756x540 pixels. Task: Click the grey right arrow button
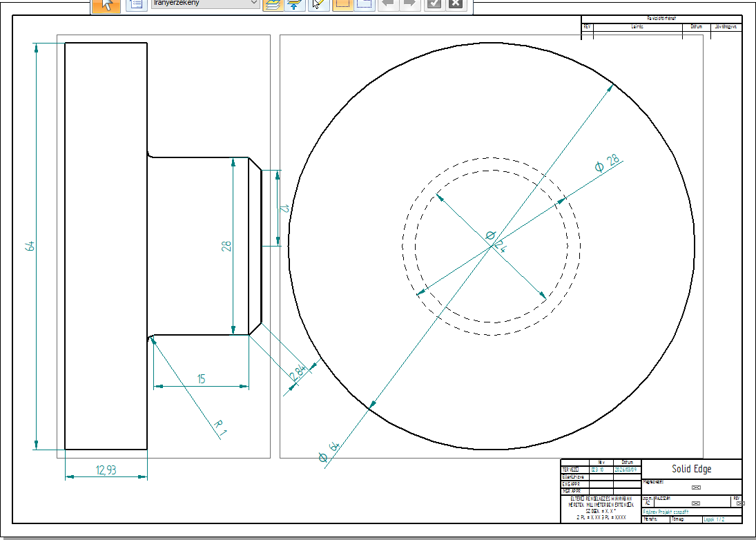tap(409, 4)
